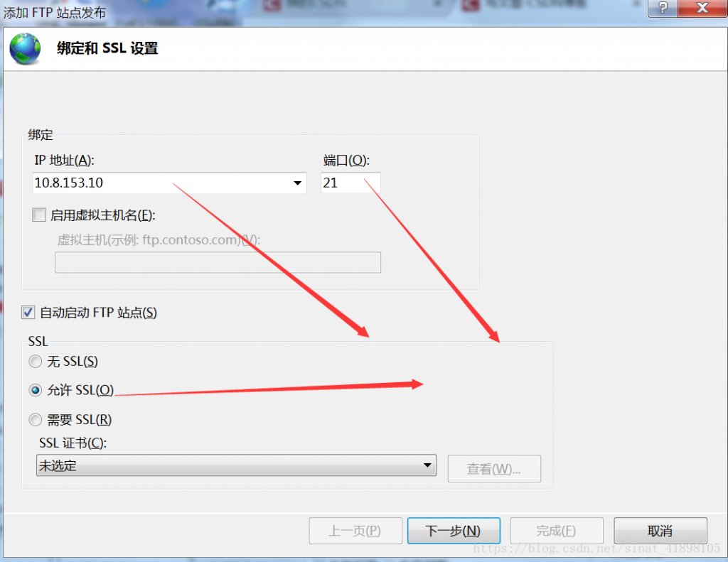
Task: Enable the 启用虚拟主机名 checkbox
Action: tap(39, 215)
